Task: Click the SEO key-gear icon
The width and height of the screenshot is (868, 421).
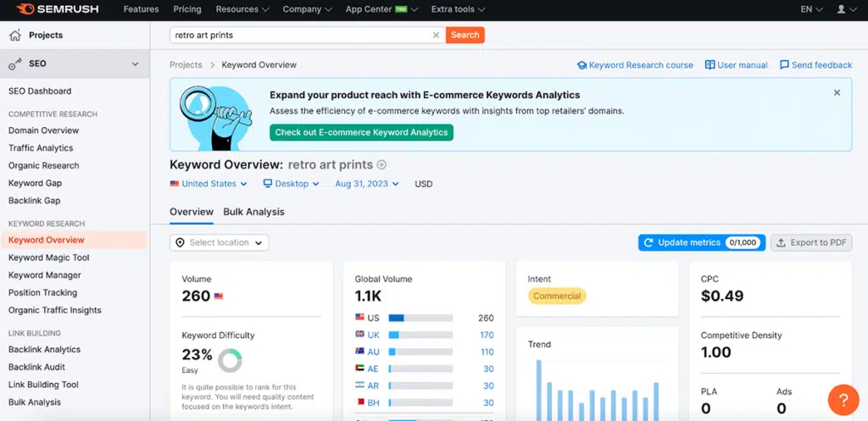Action: click(15, 64)
